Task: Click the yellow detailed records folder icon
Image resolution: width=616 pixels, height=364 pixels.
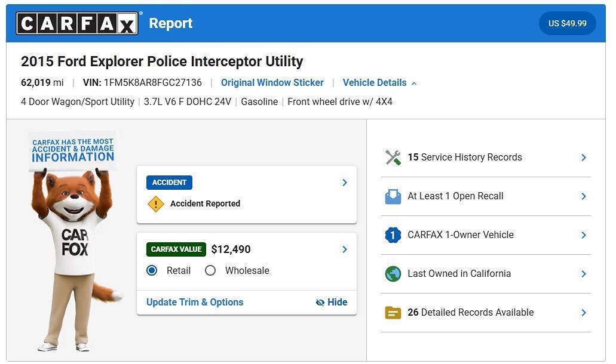Action: (x=393, y=313)
